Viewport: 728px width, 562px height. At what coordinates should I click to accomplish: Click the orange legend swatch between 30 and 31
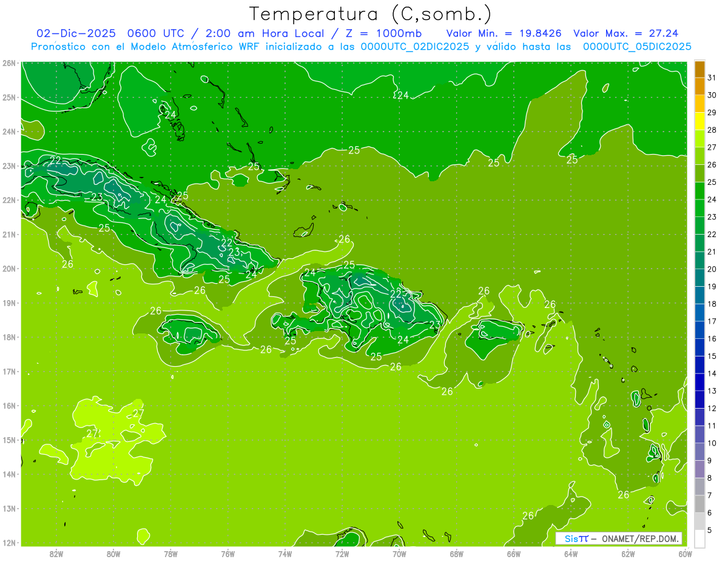(699, 86)
